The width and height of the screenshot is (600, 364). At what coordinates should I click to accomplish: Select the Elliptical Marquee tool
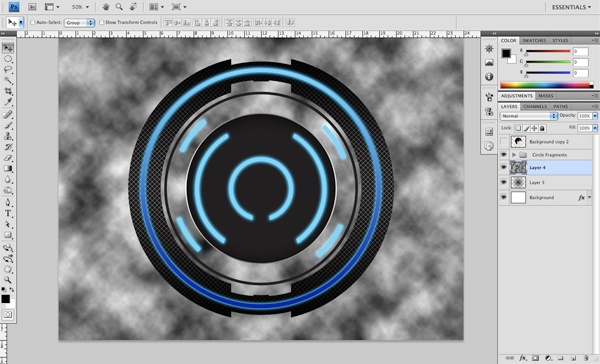8,59
